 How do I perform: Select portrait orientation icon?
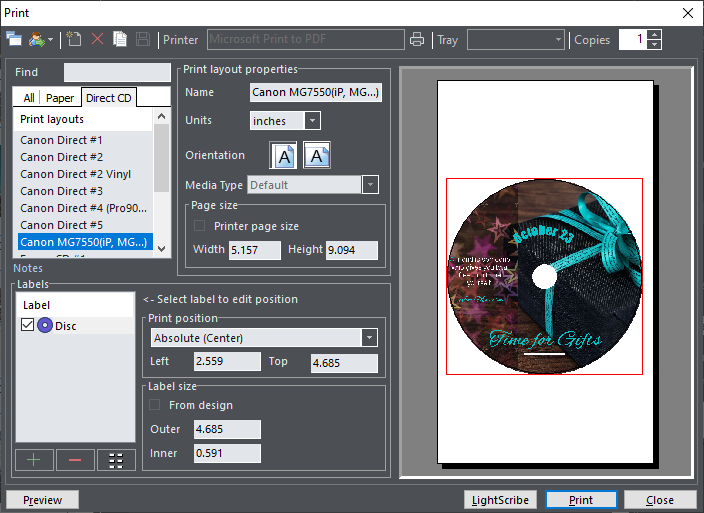(284, 156)
